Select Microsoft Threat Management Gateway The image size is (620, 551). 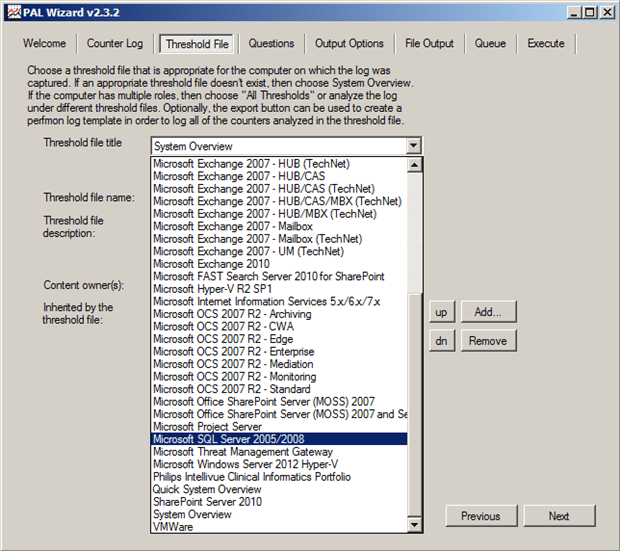[x=279, y=452]
